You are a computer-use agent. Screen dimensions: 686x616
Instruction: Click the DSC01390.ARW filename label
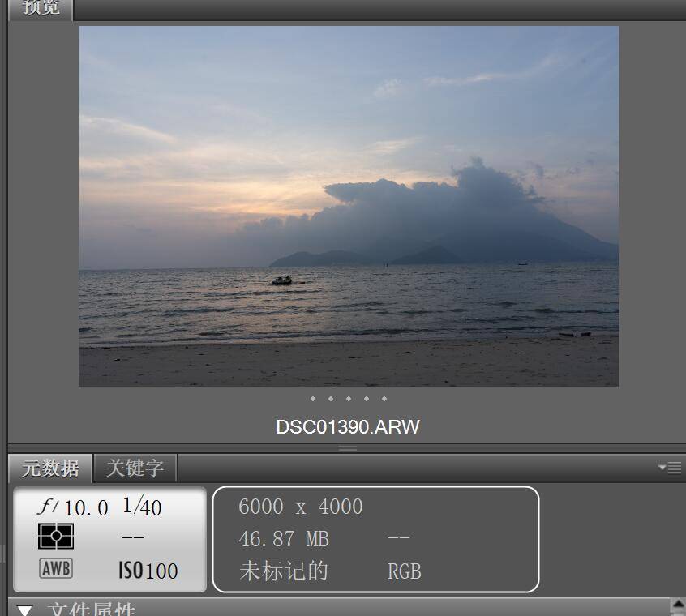coord(348,426)
